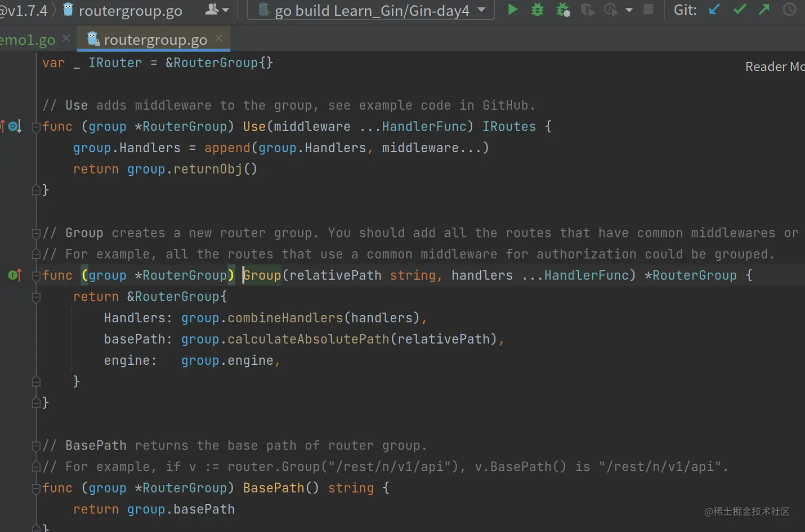The height and width of the screenshot is (532, 805).
Task: Click the IRouter identifier in var declaration
Action: (x=115, y=63)
